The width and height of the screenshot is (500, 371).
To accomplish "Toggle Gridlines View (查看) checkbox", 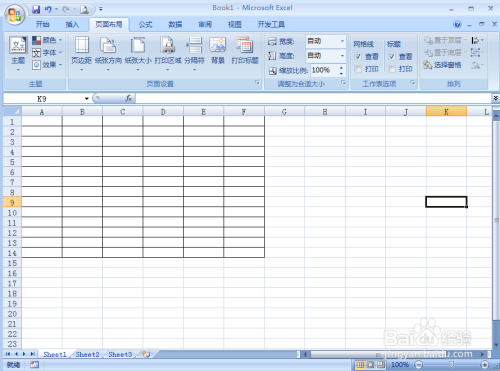I will (358, 56).
